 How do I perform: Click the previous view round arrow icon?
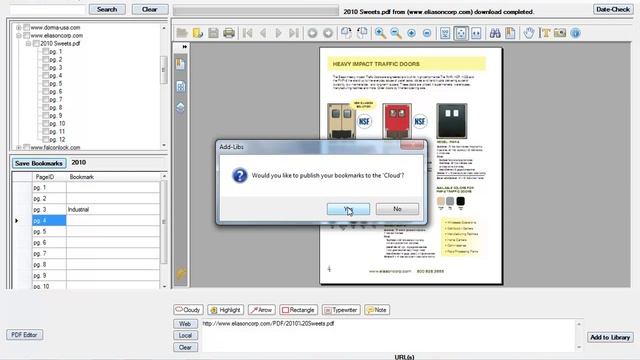312,33
